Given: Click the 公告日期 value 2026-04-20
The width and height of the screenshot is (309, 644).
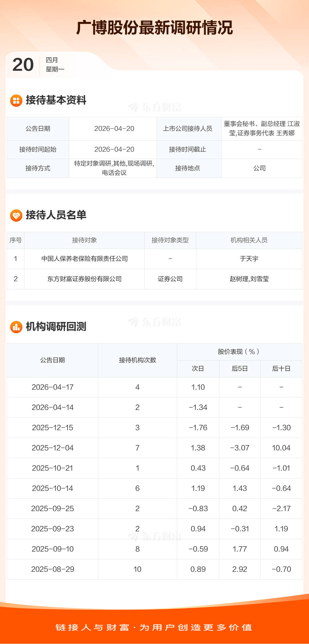Looking at the screenshot, I should (x=114, y=129).
